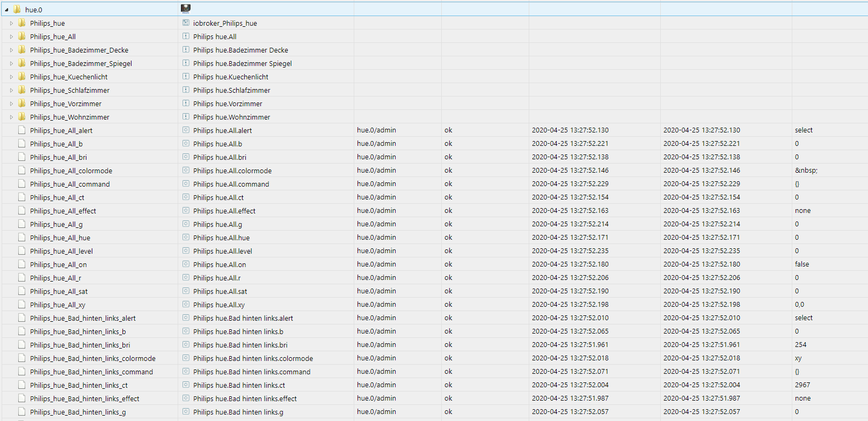The image size is (868, 421).
Task: Click file icon of Philips_hue_All_sat
Action: [x=22, y=291]
